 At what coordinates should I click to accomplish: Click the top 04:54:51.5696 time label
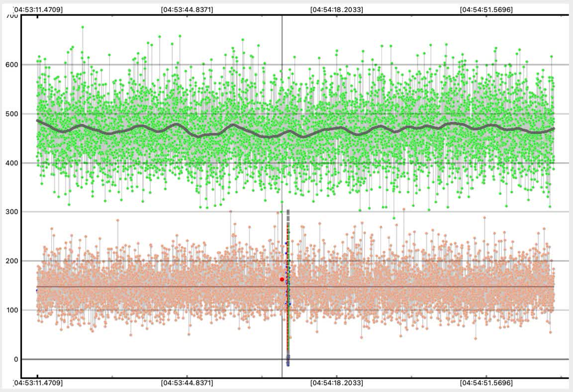point(486,9)
